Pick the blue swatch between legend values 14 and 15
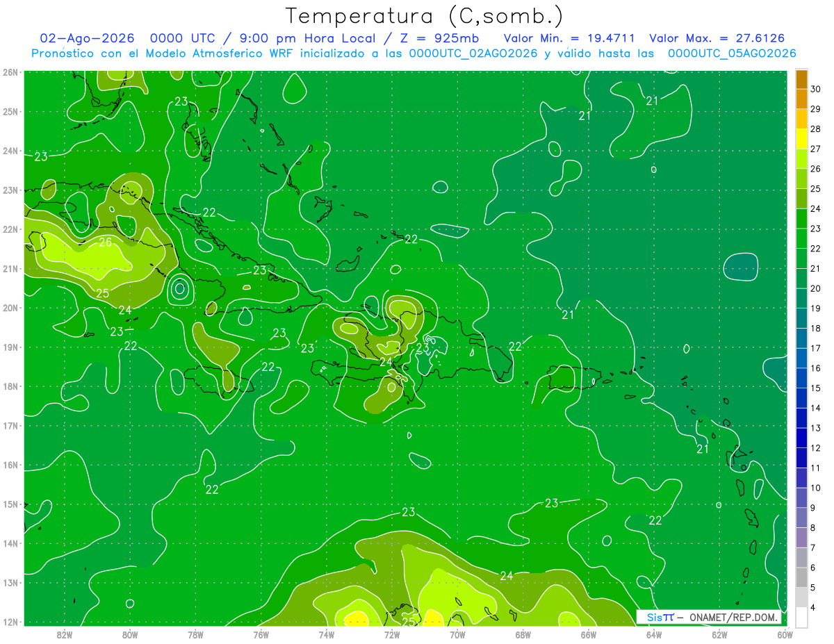 (801, 398)
